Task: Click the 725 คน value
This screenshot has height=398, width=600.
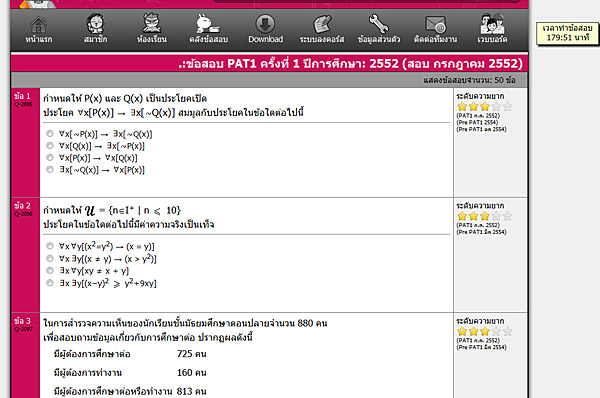Action: (191, 354)
